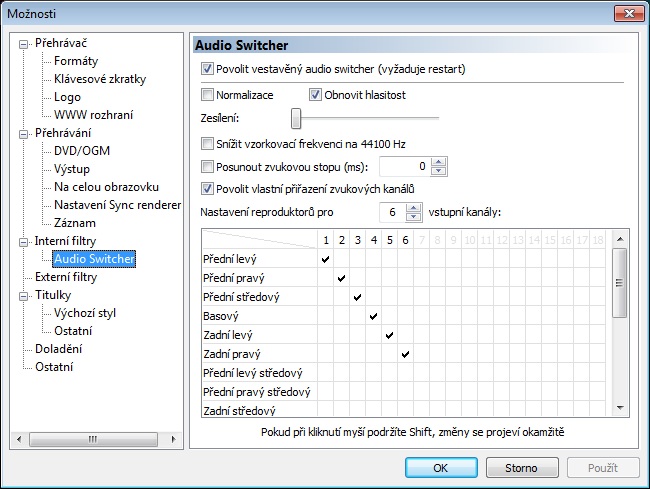Toggle Přední levý channel 1 checkmark
This screenshot has height=489, width=650.
point(325,259)
